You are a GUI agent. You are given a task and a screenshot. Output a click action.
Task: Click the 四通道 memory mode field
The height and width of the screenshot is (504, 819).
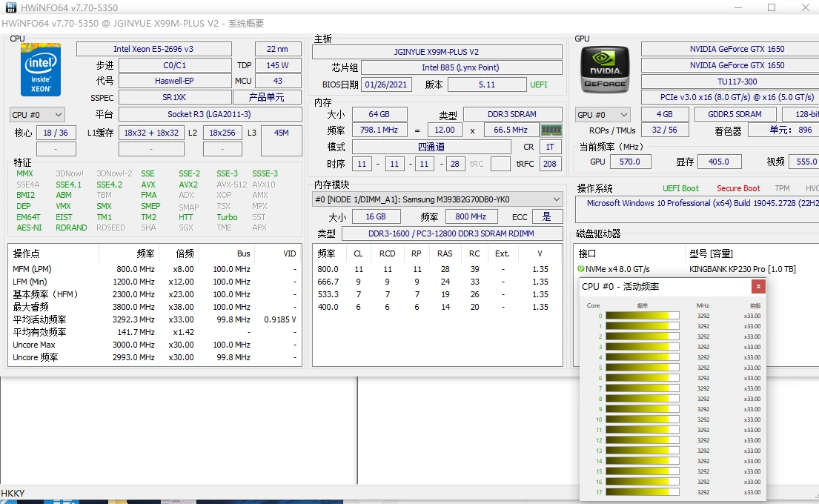[431, 147]
